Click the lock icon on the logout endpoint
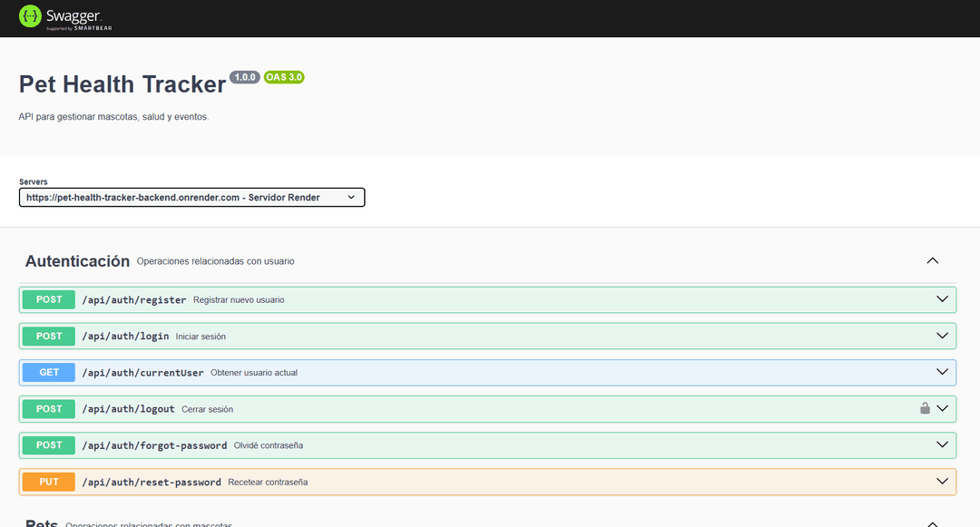Screen dimensions: 980x527 [925, 408]
